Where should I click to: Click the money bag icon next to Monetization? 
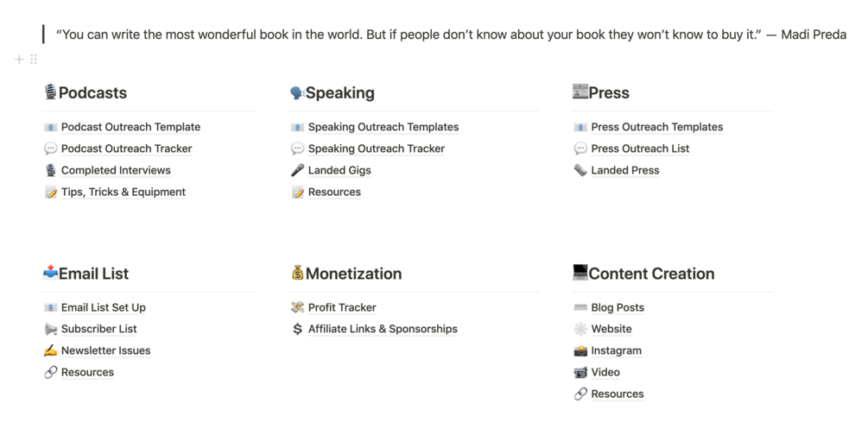(x=297, y=274)
